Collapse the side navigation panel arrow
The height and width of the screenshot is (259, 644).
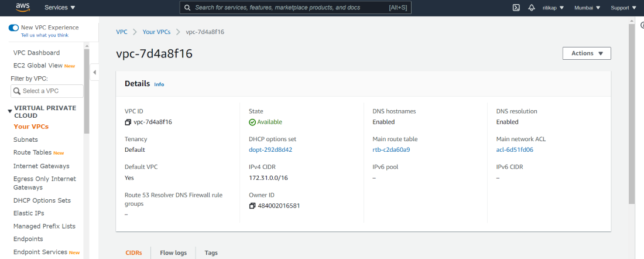94,72
